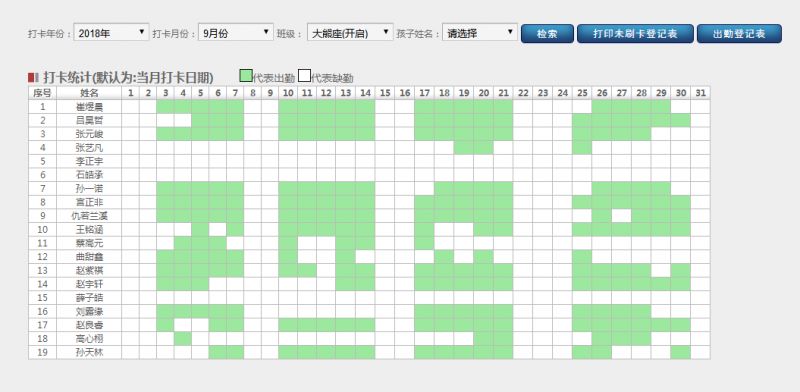Click the 姓名 column header
The width and height of the screenshot is (800, 392).
[89, 93]
